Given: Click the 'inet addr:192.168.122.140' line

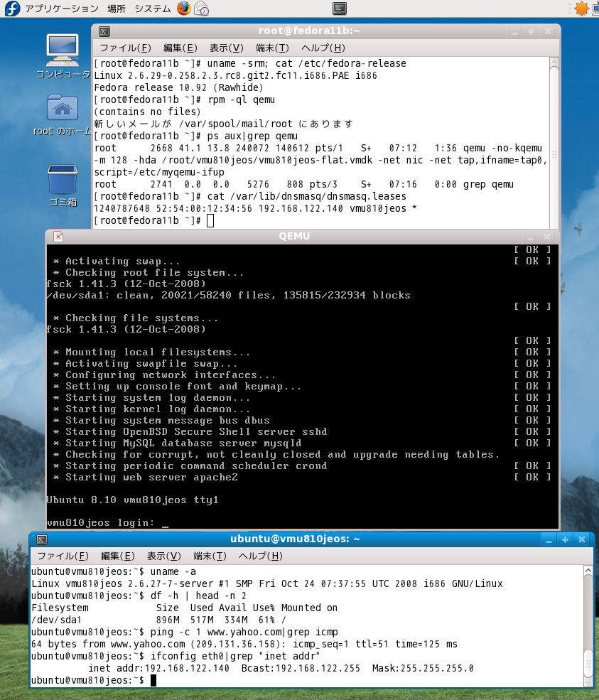Looking at the screenshot, I should point(281,668).
